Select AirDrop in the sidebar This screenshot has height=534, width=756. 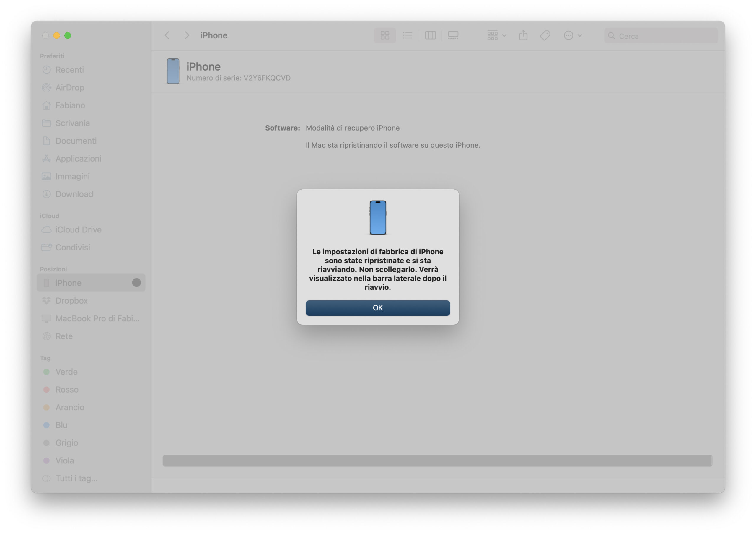coord(70,88)
